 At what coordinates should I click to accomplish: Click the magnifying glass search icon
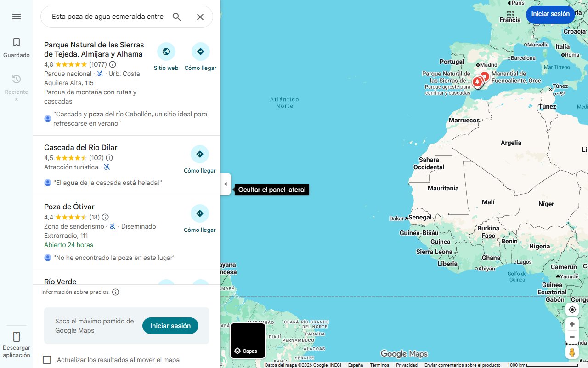[x=176, y=17]
